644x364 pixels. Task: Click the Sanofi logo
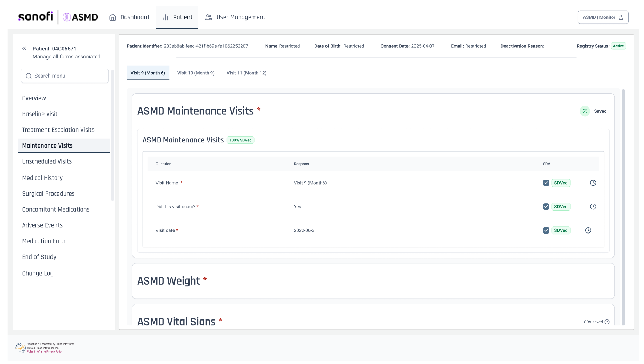(x=35, y=17)
